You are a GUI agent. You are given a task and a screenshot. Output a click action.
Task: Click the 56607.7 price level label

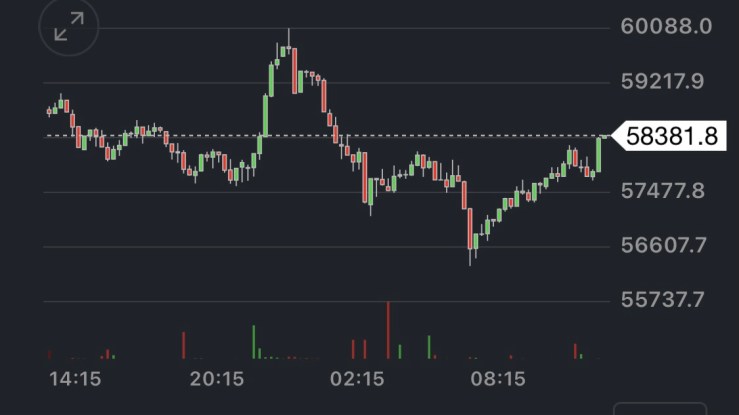click(x=665, y=245)
